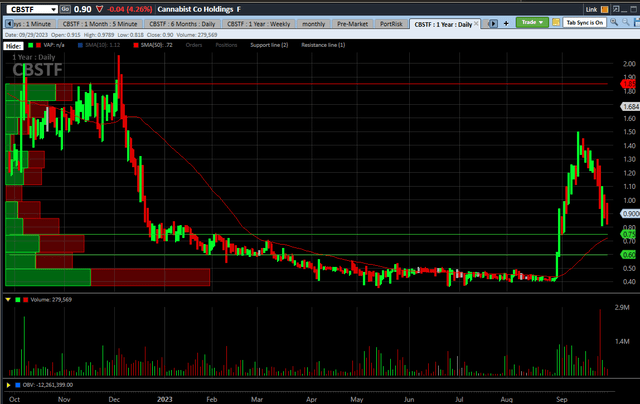Screen dimensions: 640x404
Task: Toggle Resistance line (1) in legend
Action: click(x=323, y=45)
